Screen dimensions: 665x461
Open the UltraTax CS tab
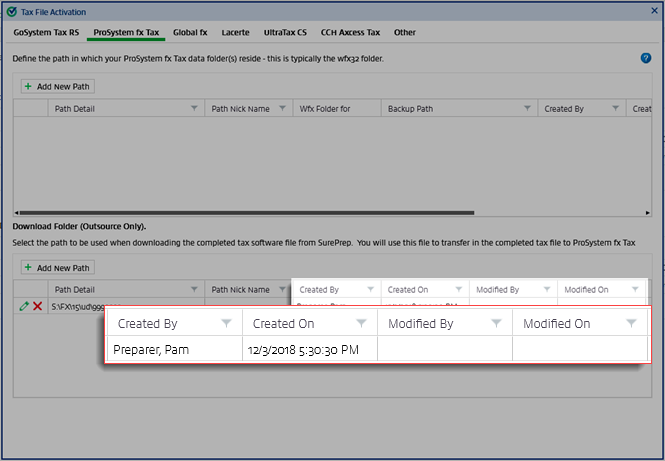(286, 33)
